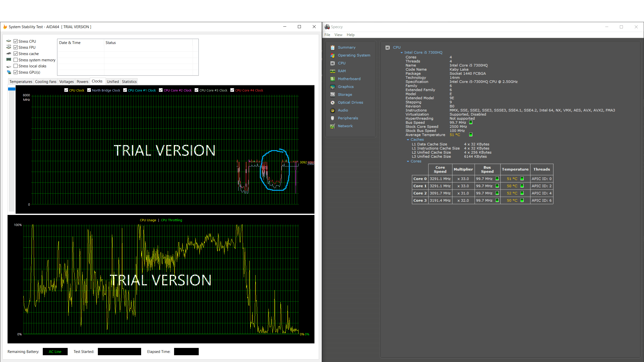
Task: Click the Average Temperature green indicator
Action: pyautogui.click(x=471, y=135)
